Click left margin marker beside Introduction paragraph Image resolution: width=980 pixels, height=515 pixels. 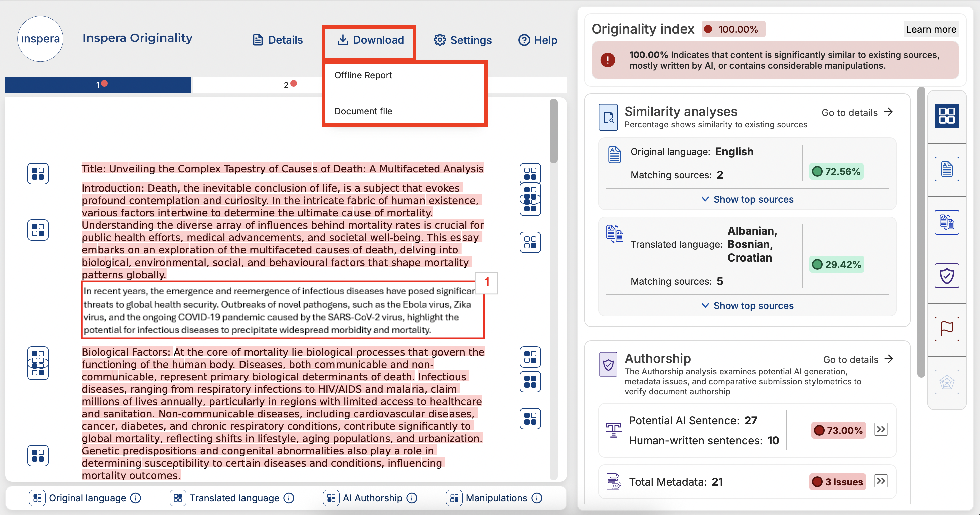pos(38,230)
